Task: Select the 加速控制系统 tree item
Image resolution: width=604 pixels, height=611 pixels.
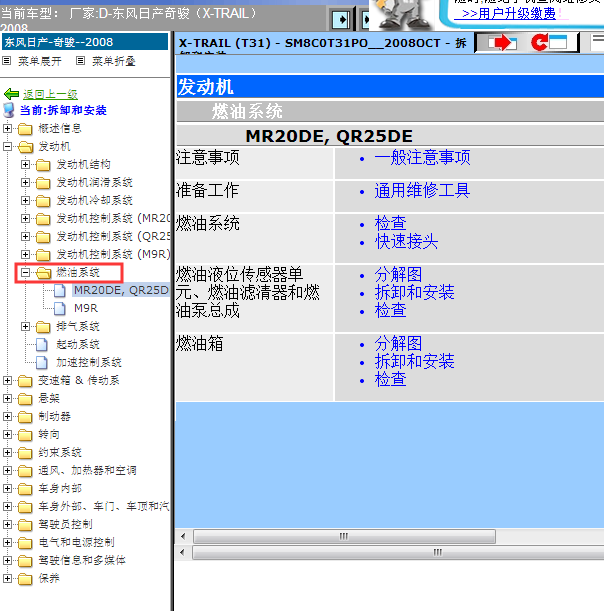Action: (x=89, y=362)
